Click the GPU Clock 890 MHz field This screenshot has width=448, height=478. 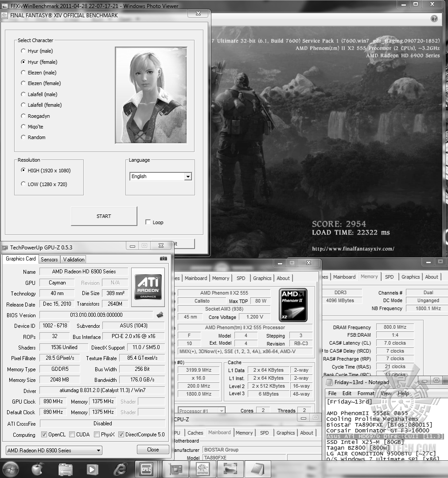tap(53, 401)
